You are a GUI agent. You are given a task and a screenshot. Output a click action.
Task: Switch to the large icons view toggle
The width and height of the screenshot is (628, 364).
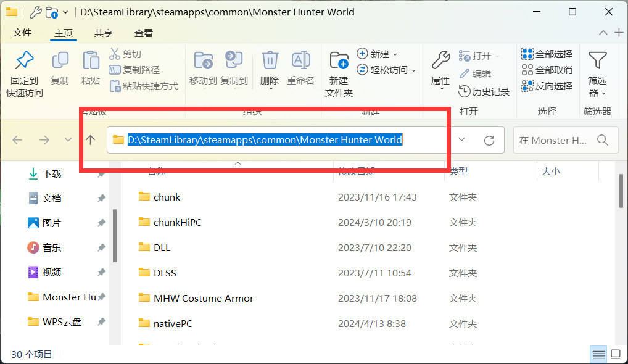(x=616, y=354)
